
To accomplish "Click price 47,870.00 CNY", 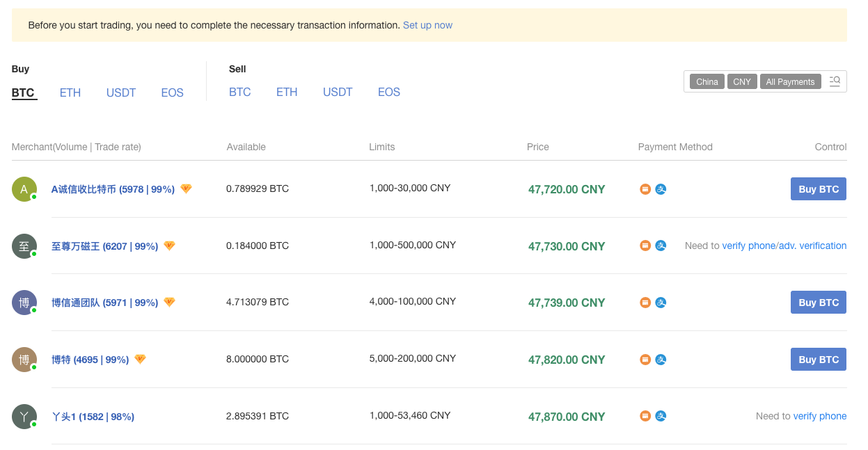I will click(567, 417).
